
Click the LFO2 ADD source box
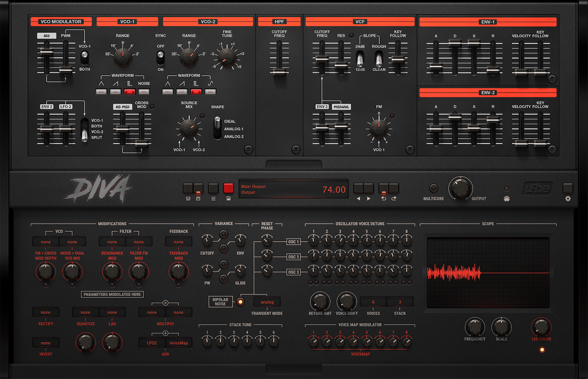click(152, 343)
